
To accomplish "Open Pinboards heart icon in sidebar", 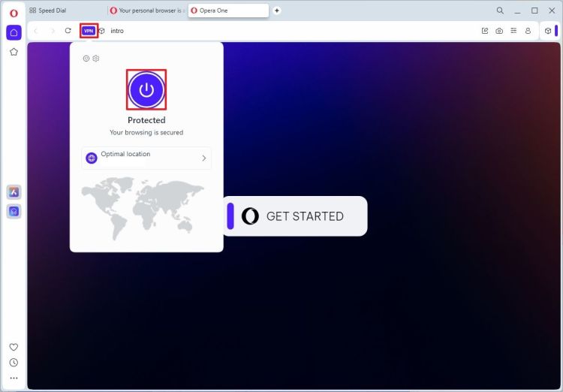I will 14,347.
